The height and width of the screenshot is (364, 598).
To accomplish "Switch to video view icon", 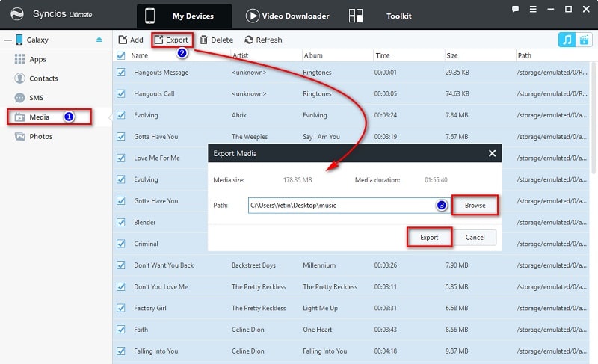I will [x=584, y=40].
